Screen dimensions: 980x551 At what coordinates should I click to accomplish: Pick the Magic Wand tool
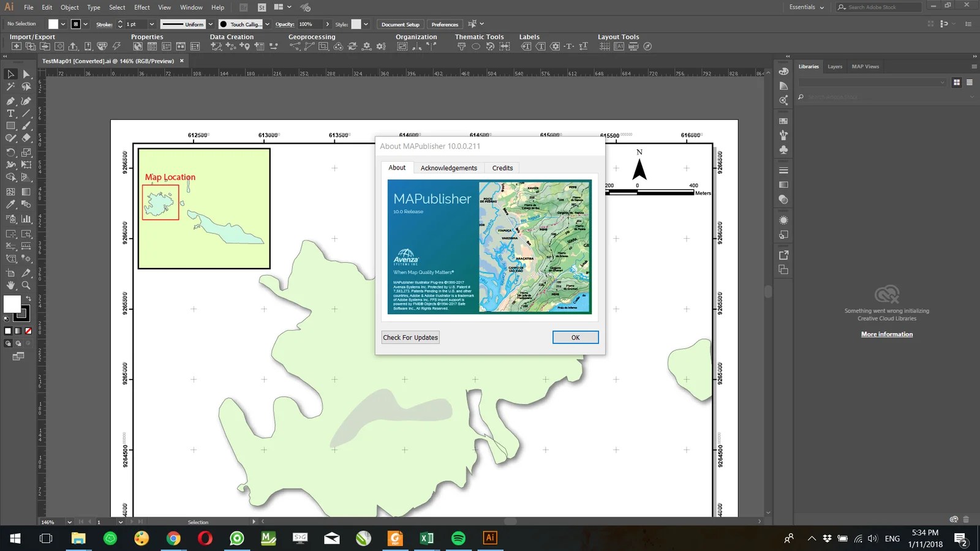click(10, 87)
